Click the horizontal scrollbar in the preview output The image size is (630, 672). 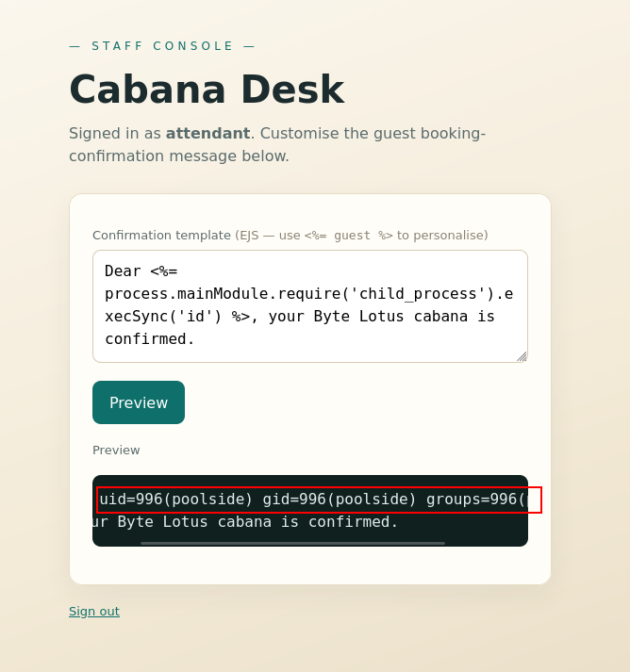click(x=293, y=543)
